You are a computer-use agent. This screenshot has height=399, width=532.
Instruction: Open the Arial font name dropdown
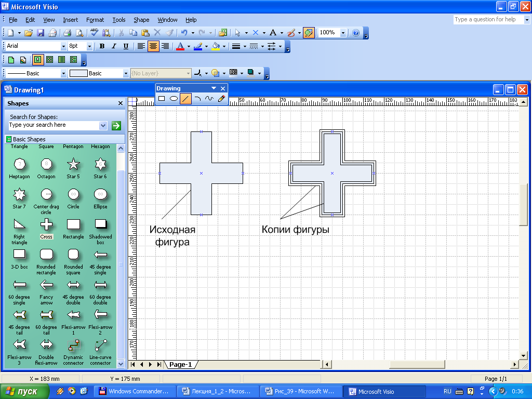64,46
